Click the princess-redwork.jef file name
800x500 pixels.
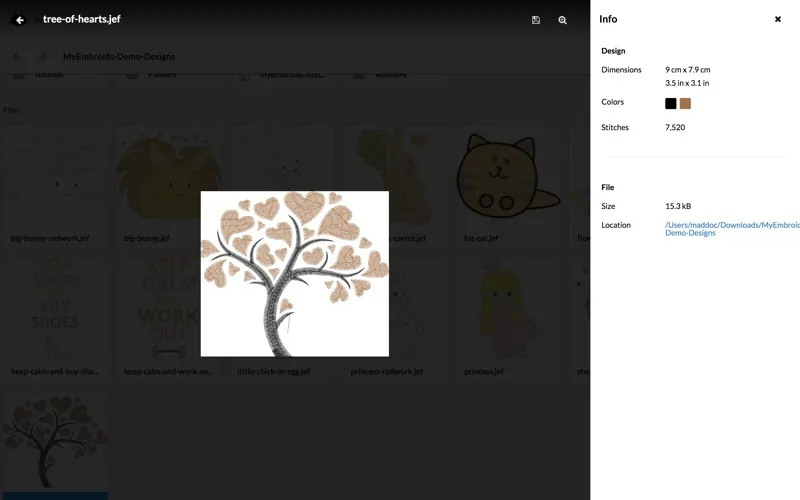click(387, 371)
